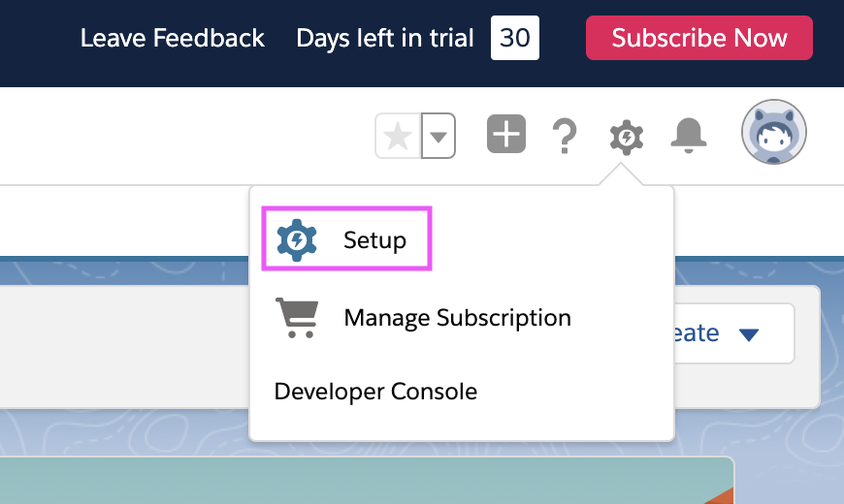Click the 30 days-left trial badge
Image resolution: width=844 pixels, height=504 pixels.
click(x=514, y=38)
